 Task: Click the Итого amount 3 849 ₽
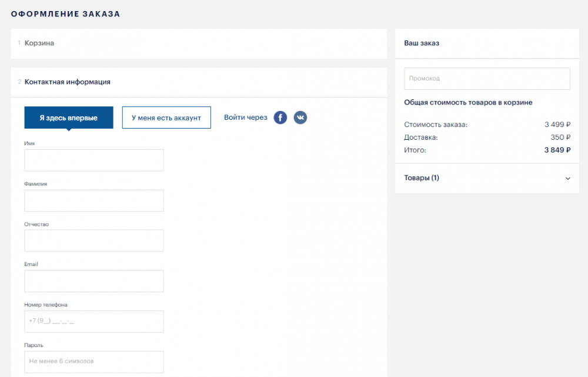coord(557,150)
